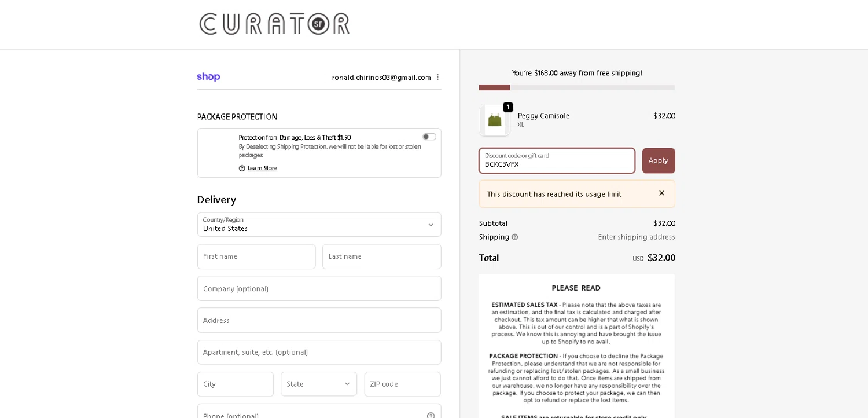
Task: Click the phone field help icon
Action: 431,415
